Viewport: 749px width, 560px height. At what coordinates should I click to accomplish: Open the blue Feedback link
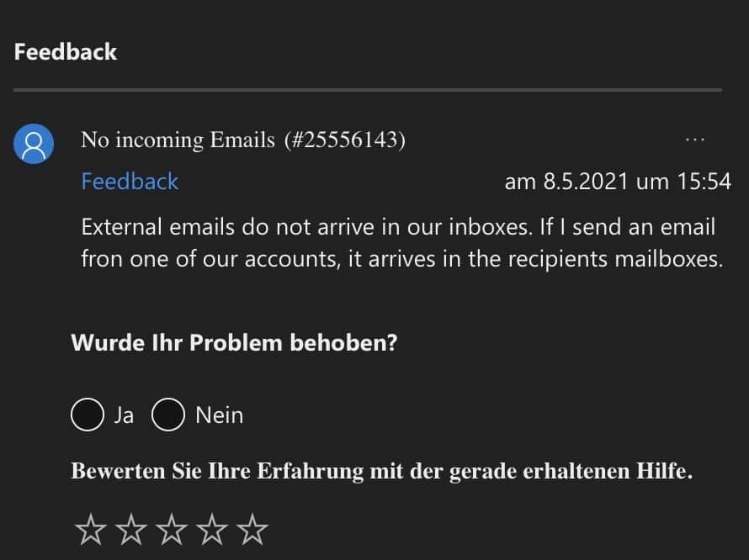[130, 182]
